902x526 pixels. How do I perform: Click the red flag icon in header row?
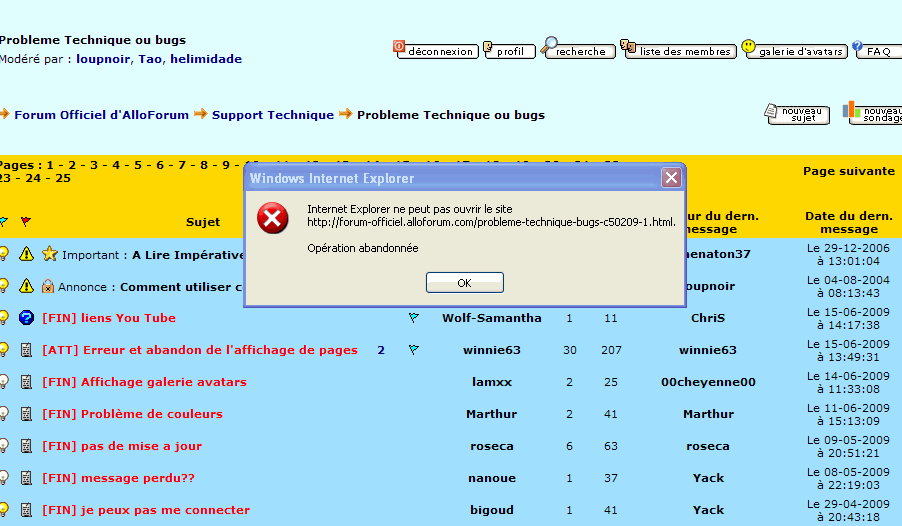[x=25, y=222]
